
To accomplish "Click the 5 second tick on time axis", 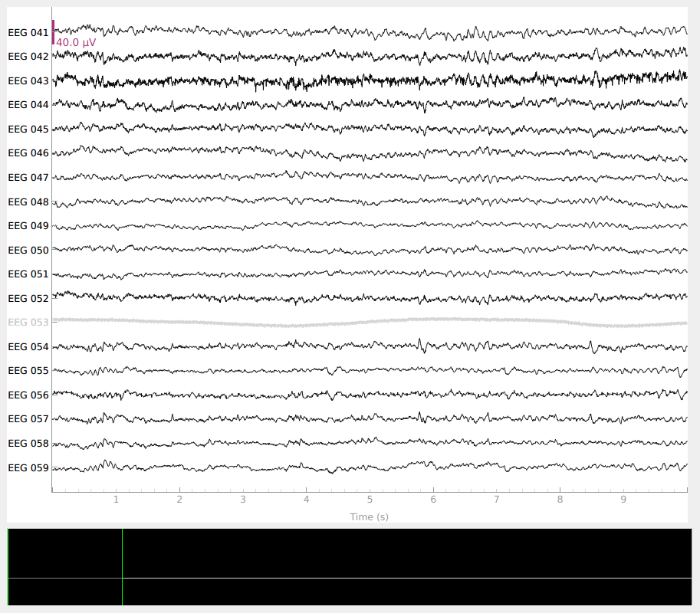I will pos(370,499).
